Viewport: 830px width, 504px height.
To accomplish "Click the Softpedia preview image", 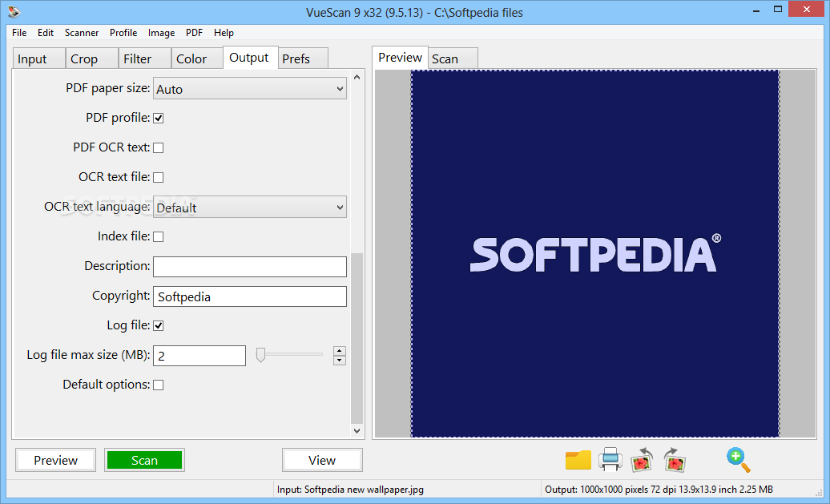I will tap(595, 253).
